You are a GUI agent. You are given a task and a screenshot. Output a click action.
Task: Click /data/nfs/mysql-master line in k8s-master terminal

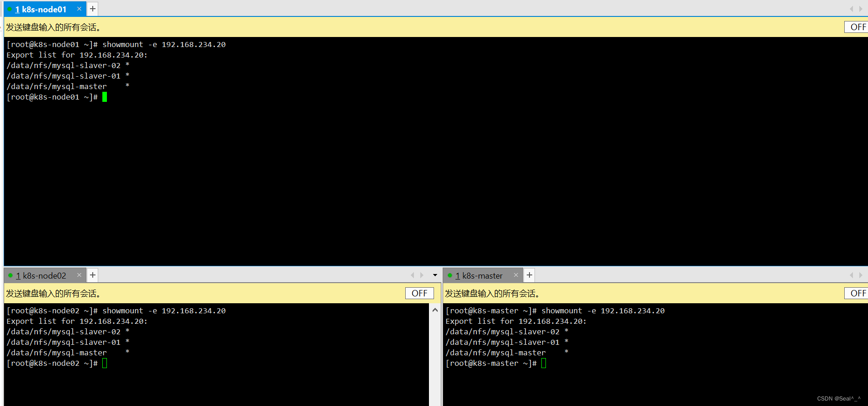[507, 353]
